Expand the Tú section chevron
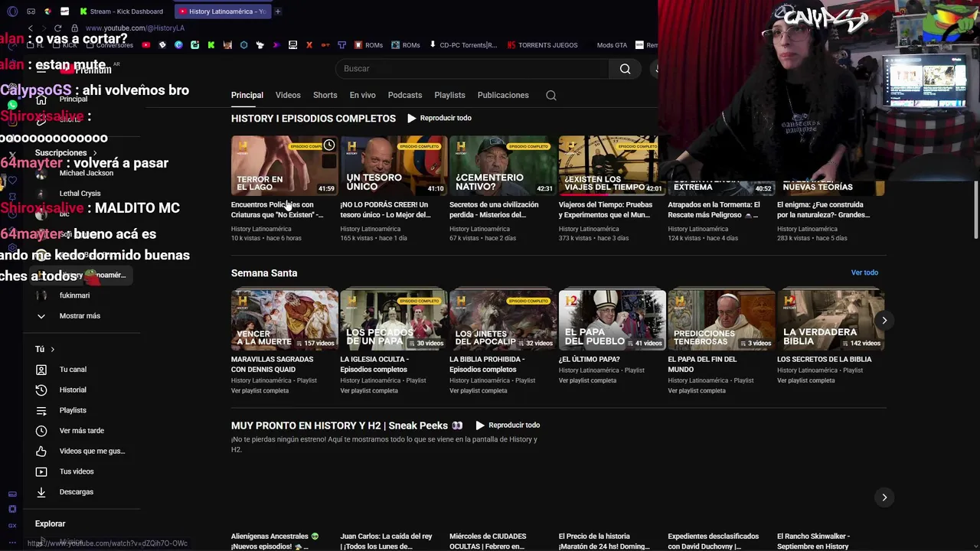This screenshot has height=551, width=980. click(52, 350)
